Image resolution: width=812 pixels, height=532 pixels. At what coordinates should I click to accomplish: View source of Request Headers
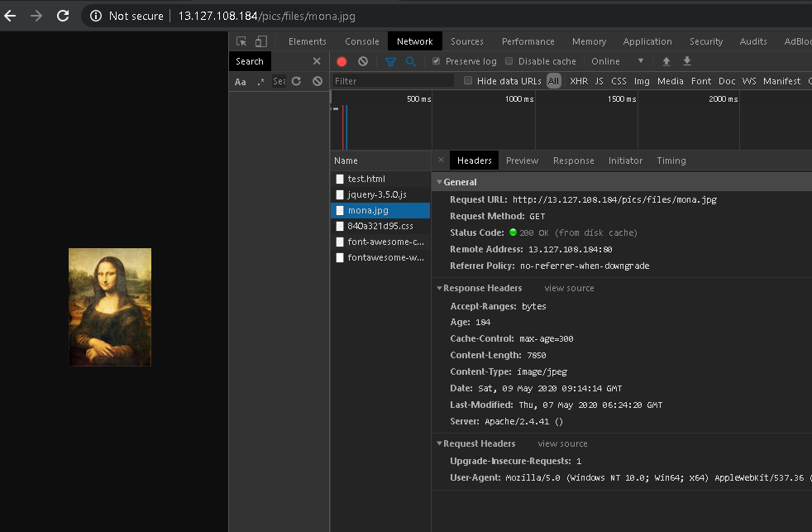pyautogui.click(x=562, y=443)
